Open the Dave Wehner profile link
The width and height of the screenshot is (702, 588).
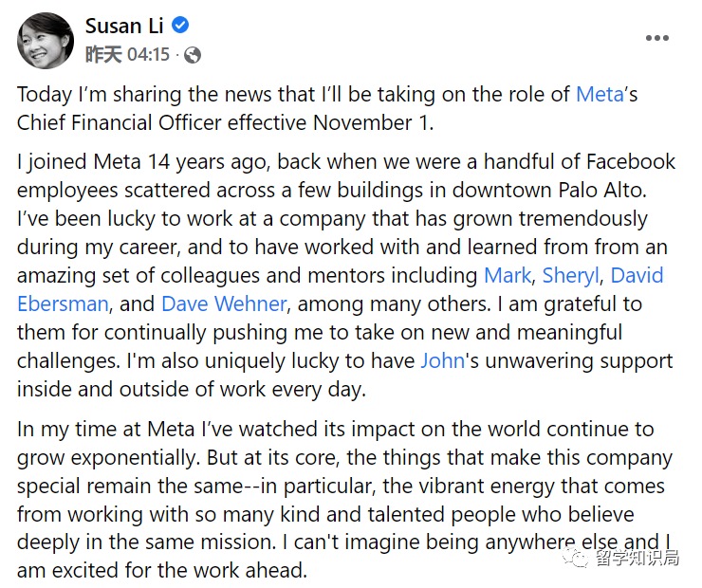coord(224,304)
